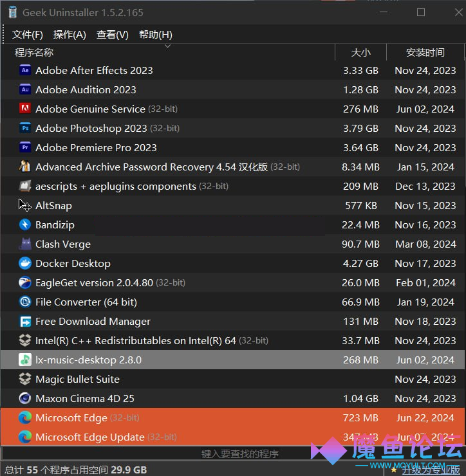
Task: Select Intel(R) C++ Redistributables name text
Action: (136, 341)
